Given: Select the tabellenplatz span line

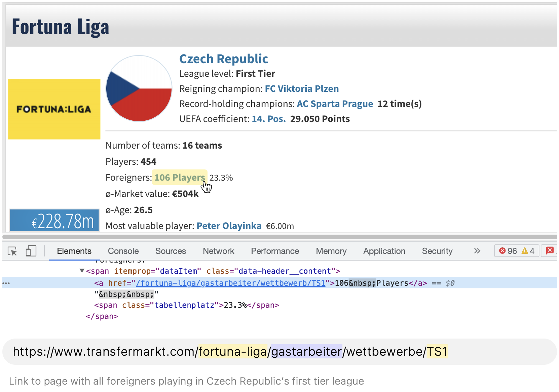Looking at the screenshot, I should click(187, 305).
